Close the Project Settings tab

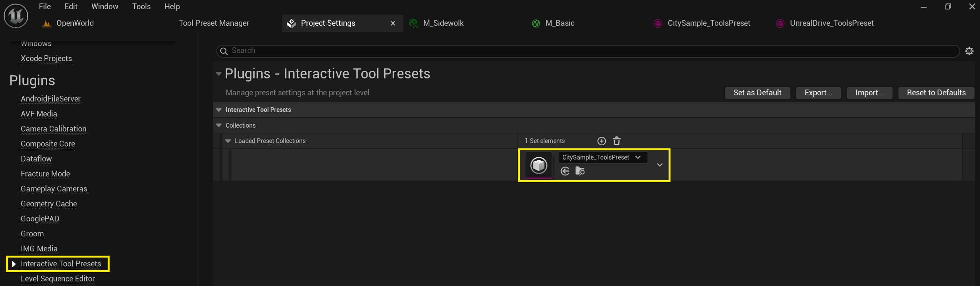tap(393, 23)
